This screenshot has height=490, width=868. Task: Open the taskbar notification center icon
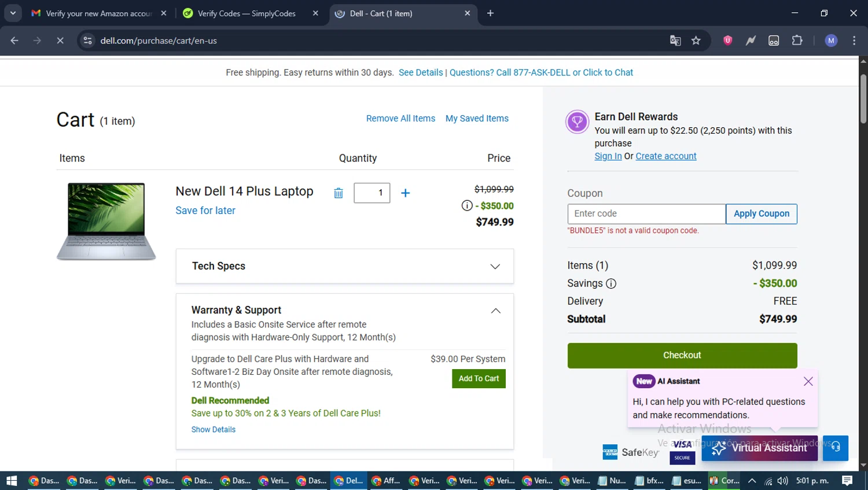(847, 481)
